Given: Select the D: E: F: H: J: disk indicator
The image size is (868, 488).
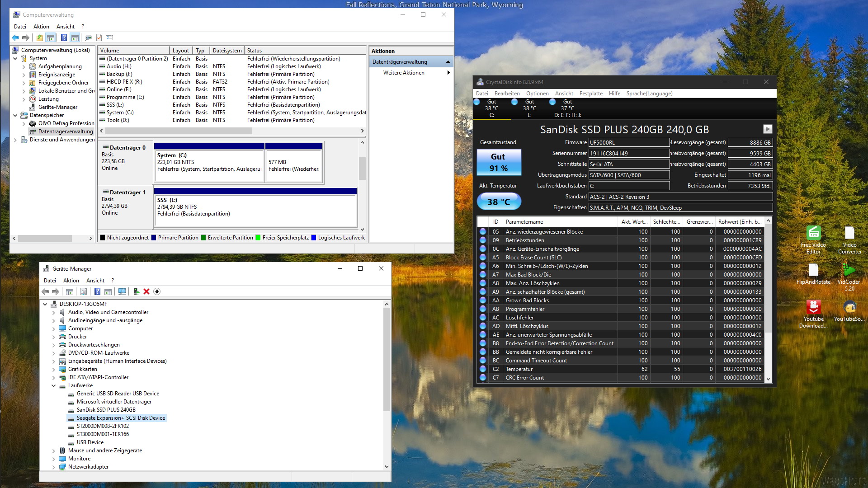Looking at the screenshot, I should point(567,108).
